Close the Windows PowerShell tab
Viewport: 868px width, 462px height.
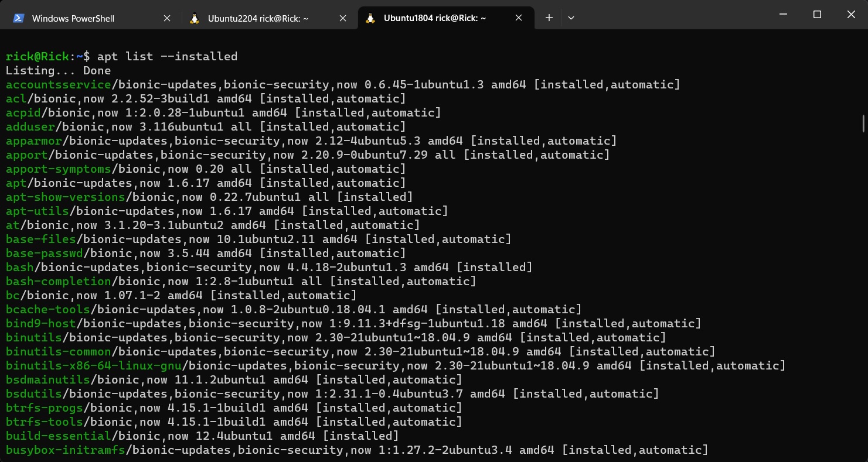click(167, 18)
